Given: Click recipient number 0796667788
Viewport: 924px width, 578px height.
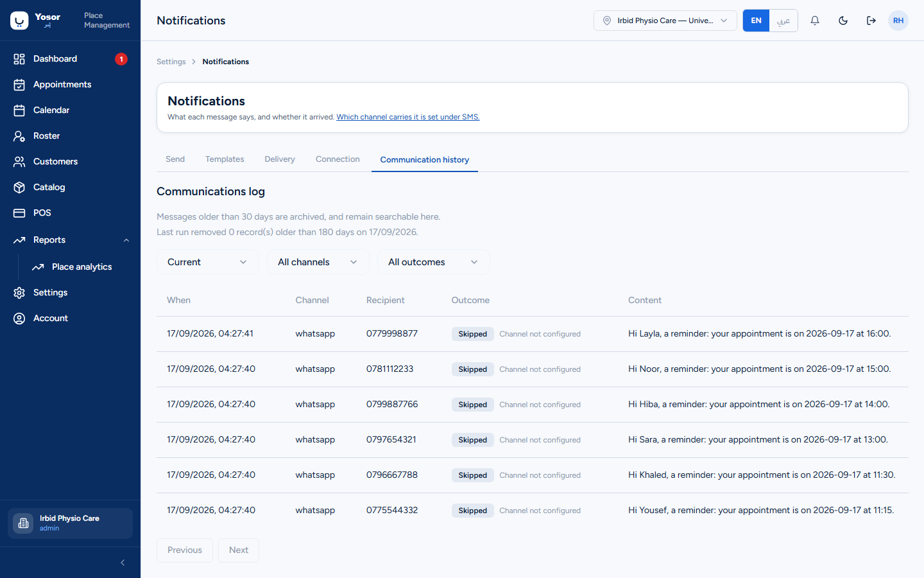Looking at the screenshot, I should click(392, 475).
